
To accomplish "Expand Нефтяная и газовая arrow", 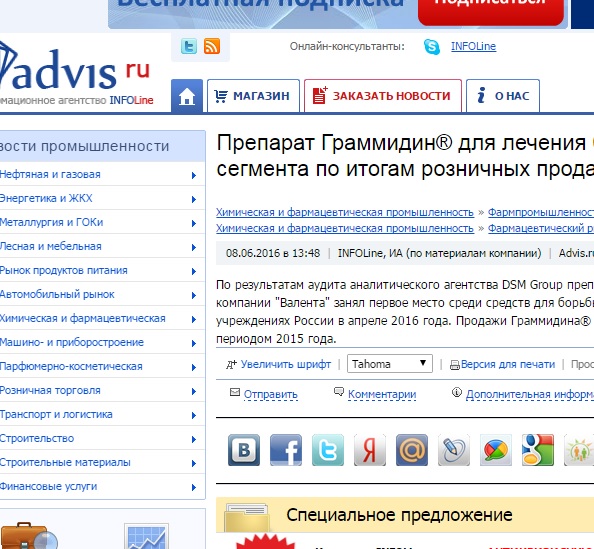I will click(x=194, y=175).
